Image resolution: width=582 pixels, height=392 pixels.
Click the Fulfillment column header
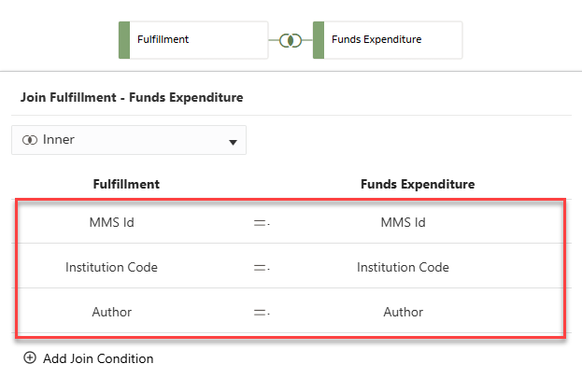point(126,184)
